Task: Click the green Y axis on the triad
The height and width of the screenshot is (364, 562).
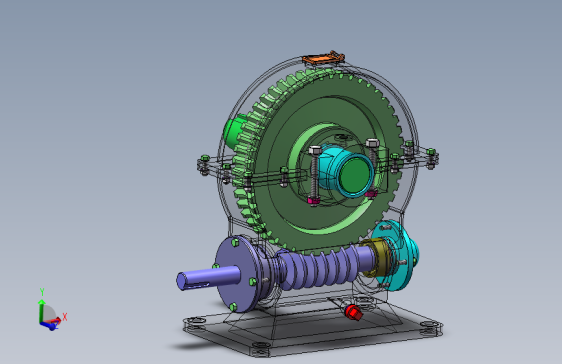Action: coord(42,310)
